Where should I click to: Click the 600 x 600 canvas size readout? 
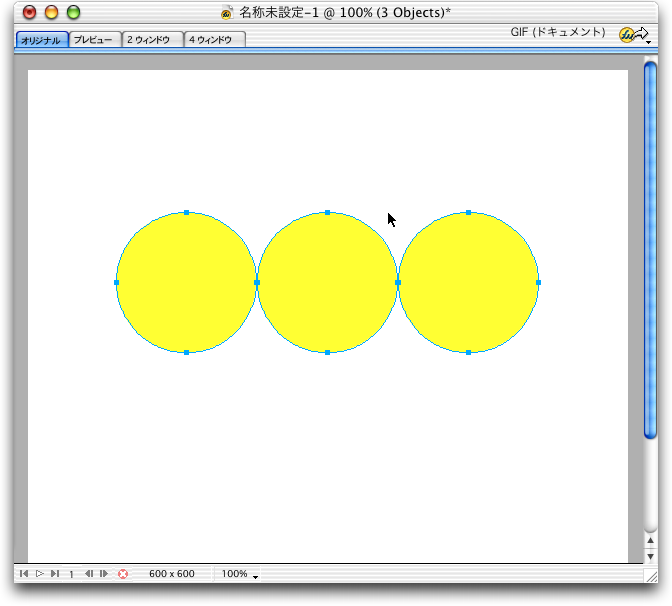tap(172, 573)
